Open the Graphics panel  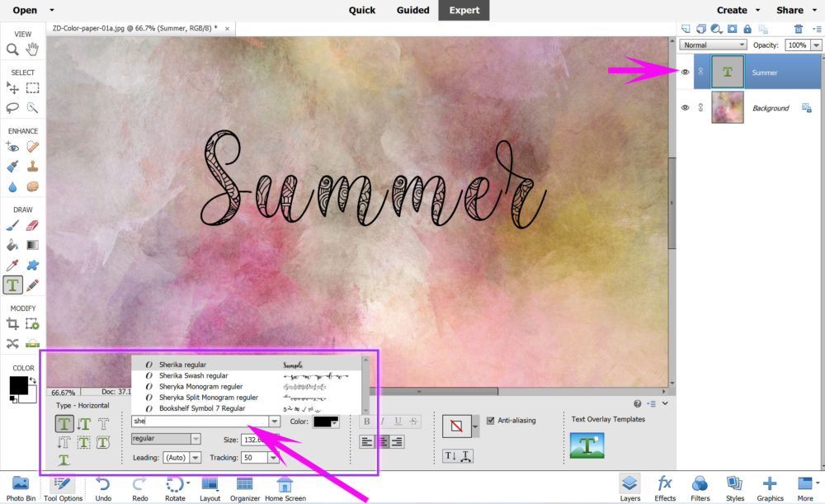[x=770, y=488]
